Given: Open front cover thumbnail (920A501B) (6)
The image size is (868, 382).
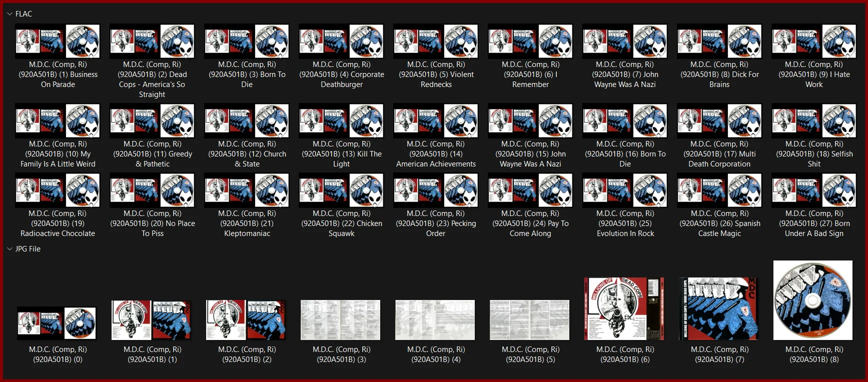Looking at the screenshot, I should click(624, 308).
